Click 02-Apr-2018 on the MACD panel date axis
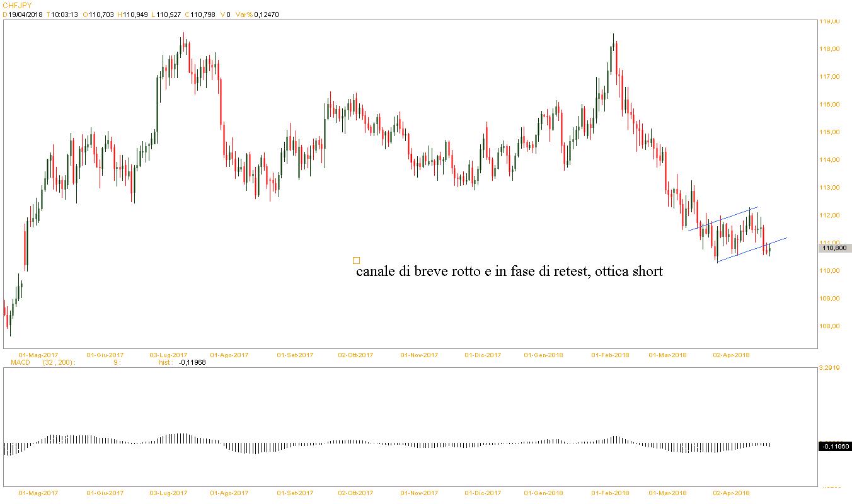The image size is (852, 504). tap(731, 493)
